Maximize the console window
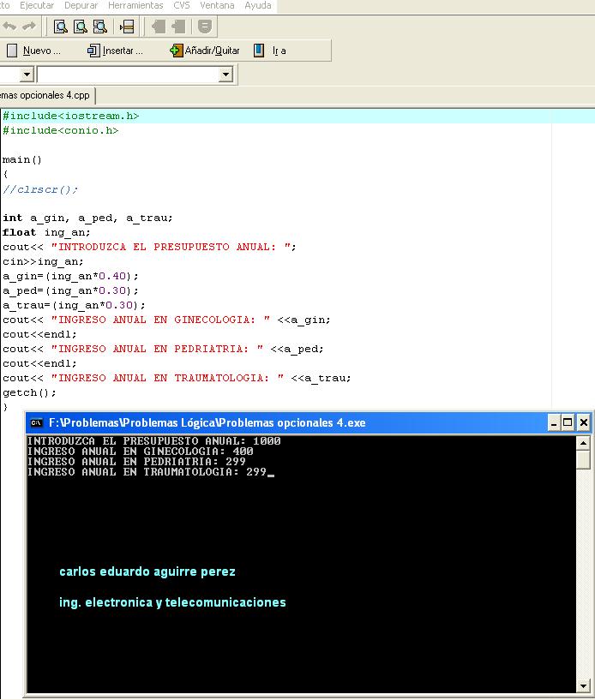The height and width of the screenshot is (700, 595). (x=568, y=422)
